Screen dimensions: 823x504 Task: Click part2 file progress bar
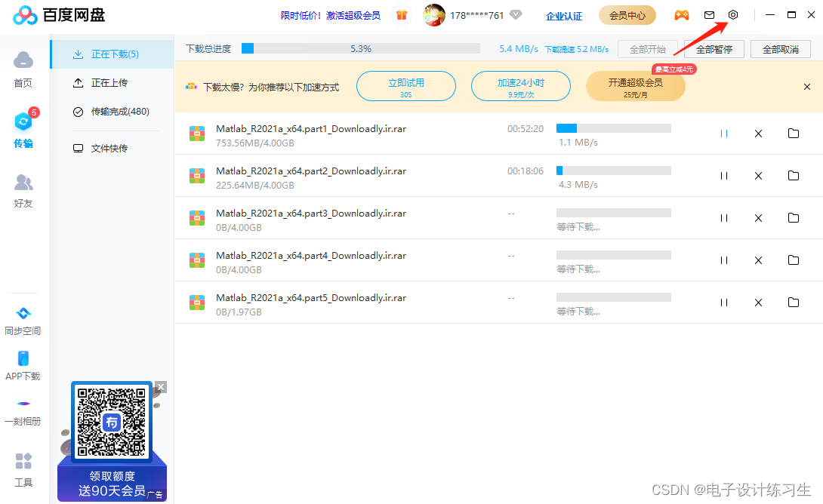614,171
